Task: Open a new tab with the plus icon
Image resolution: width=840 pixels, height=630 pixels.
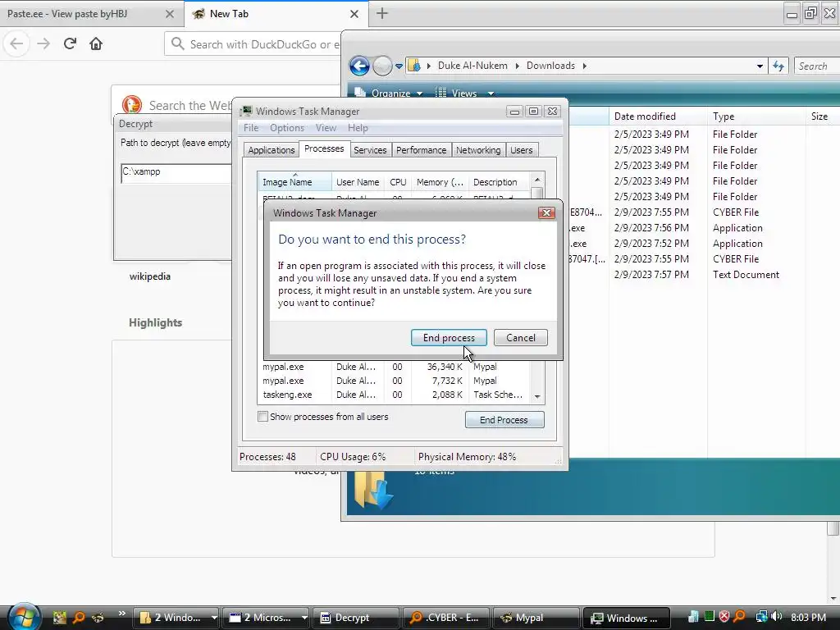Action: 382,13
